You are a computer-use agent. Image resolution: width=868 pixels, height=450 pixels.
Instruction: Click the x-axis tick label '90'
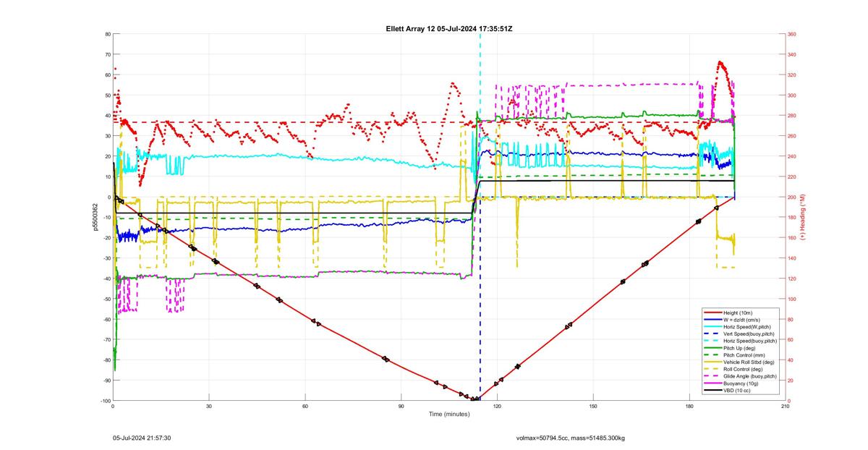click(x=401, y=407)
